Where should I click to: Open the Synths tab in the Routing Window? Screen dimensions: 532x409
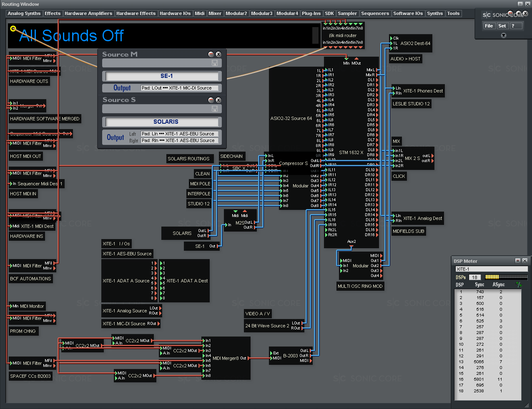435,13
